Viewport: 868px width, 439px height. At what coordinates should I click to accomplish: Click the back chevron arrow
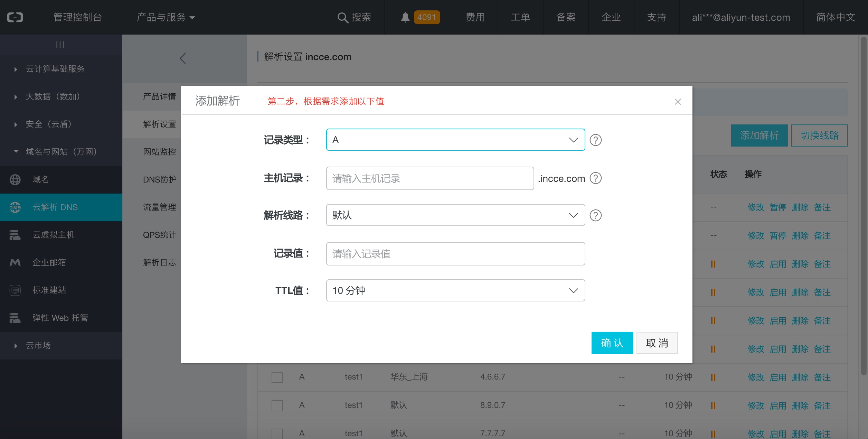point(183,58)
